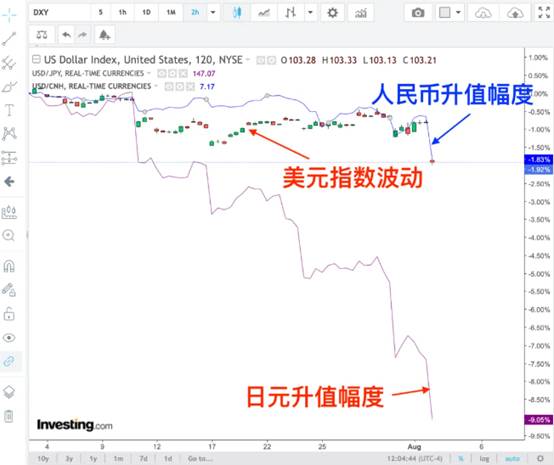Undo last action with left arrow
This screenshot has height=465, width=554.
point(66,35)
